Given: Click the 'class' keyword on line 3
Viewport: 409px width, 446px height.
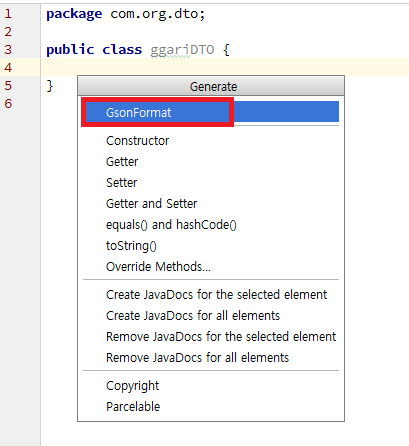Looking at the screenshot, I should click(x=122, y=50).
